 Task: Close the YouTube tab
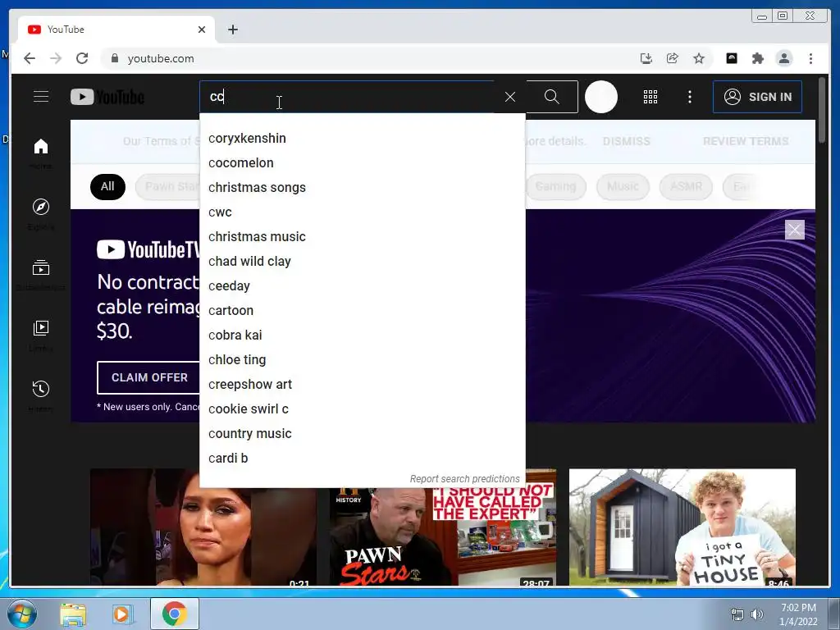pos(202,30)
